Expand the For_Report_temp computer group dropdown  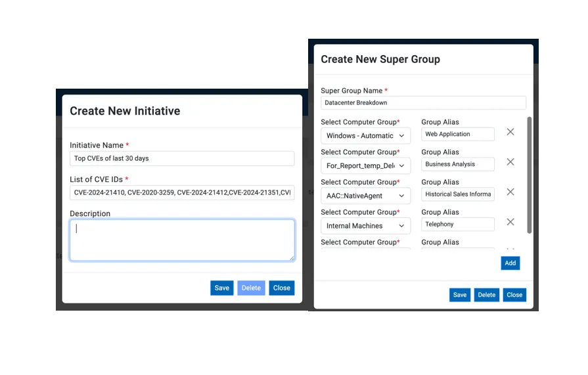(365, 165)
